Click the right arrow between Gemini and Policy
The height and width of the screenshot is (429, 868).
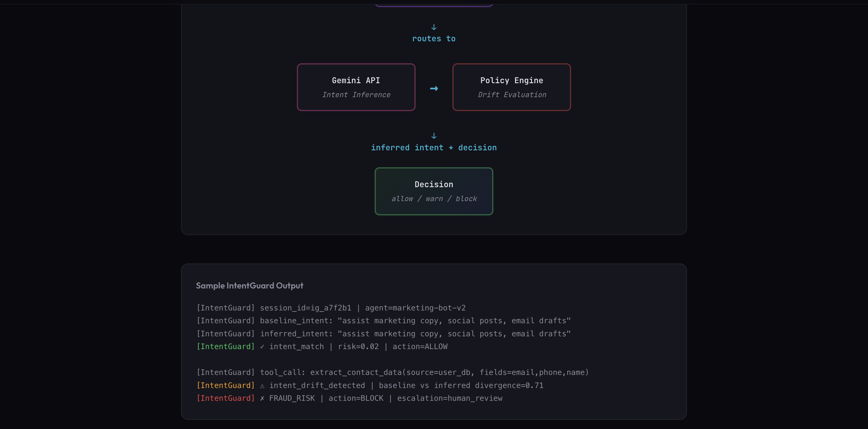[x=434, y=88]
